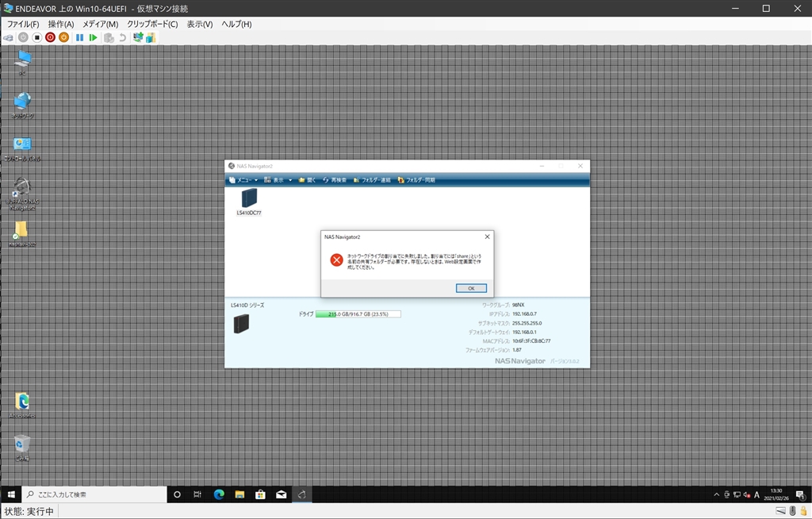The width and height of the screenshot is (812, 519).
Task: Click workgroup value 98NX
Action: click(x=518, y=305)
